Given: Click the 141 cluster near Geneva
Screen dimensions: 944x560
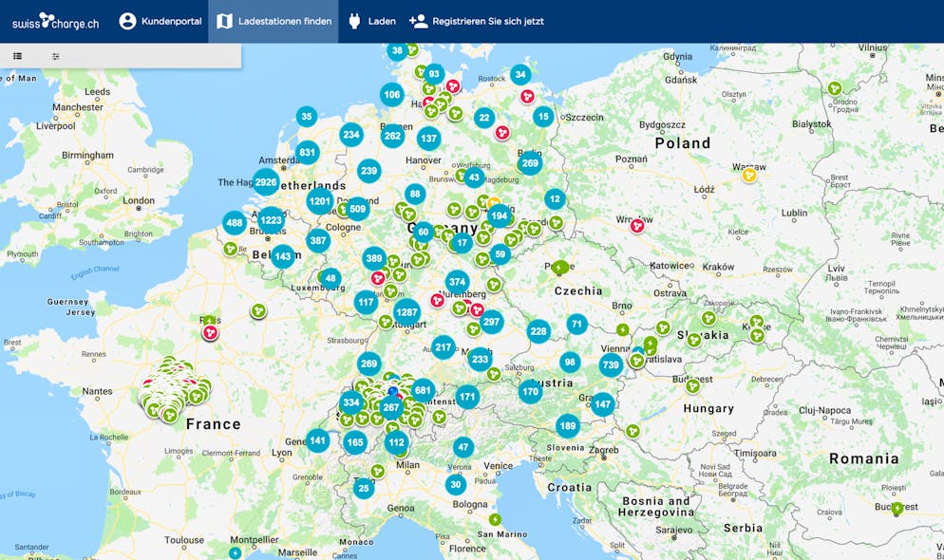Looking at the screenshot, I should [317, 440].
